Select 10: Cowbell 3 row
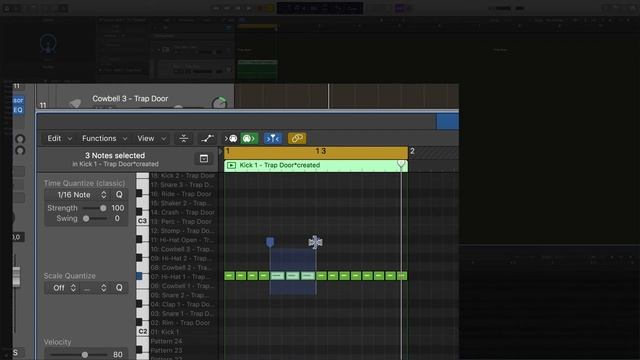 pyautogui.click(x=182, y=249)
